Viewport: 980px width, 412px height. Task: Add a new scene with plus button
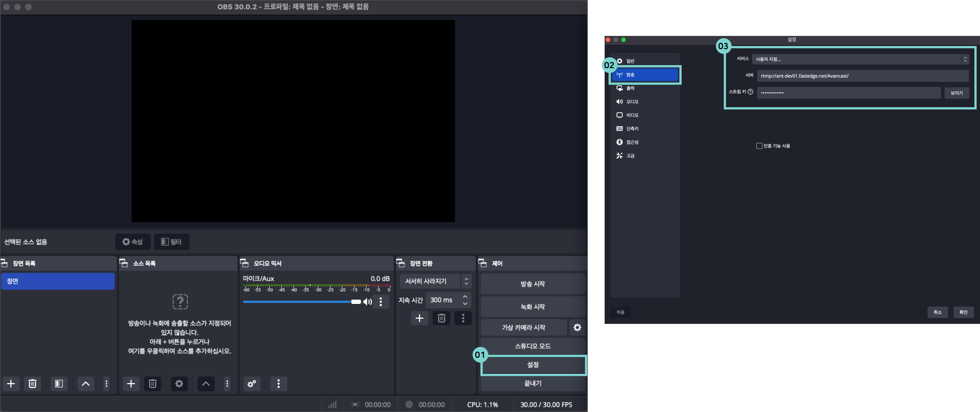pyautogui.click(x=11, y=384)
